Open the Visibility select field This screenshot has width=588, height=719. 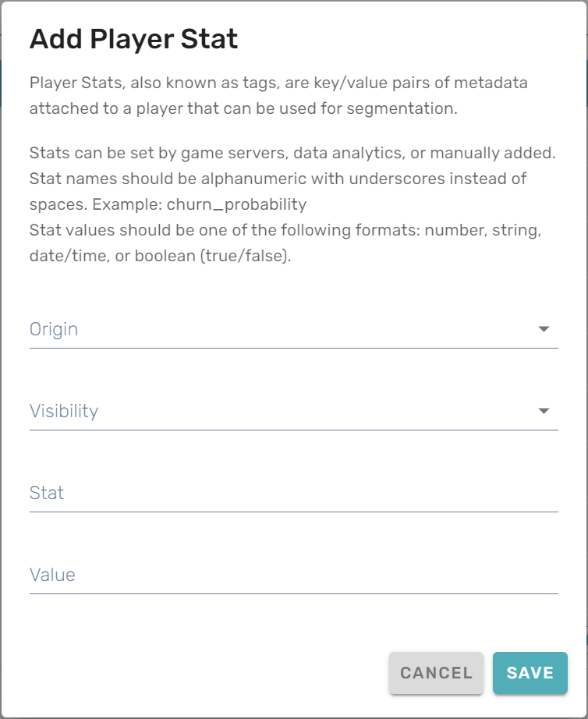(281, 411)
